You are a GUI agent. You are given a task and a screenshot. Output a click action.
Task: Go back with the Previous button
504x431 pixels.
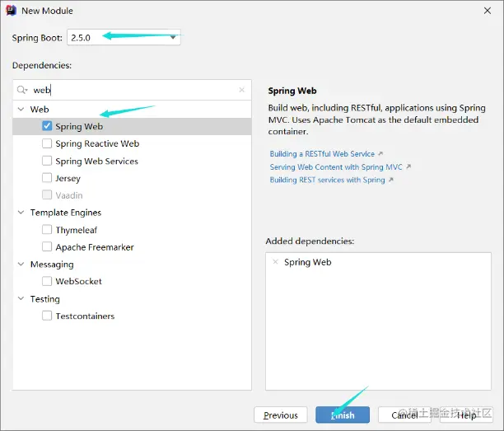[x=281, y=415]
